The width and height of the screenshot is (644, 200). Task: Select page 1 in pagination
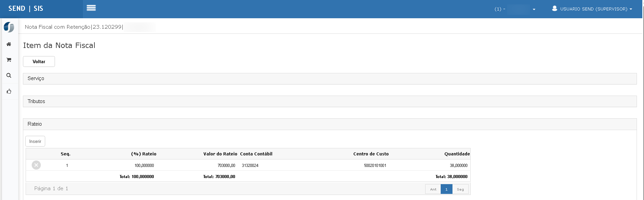446,189
